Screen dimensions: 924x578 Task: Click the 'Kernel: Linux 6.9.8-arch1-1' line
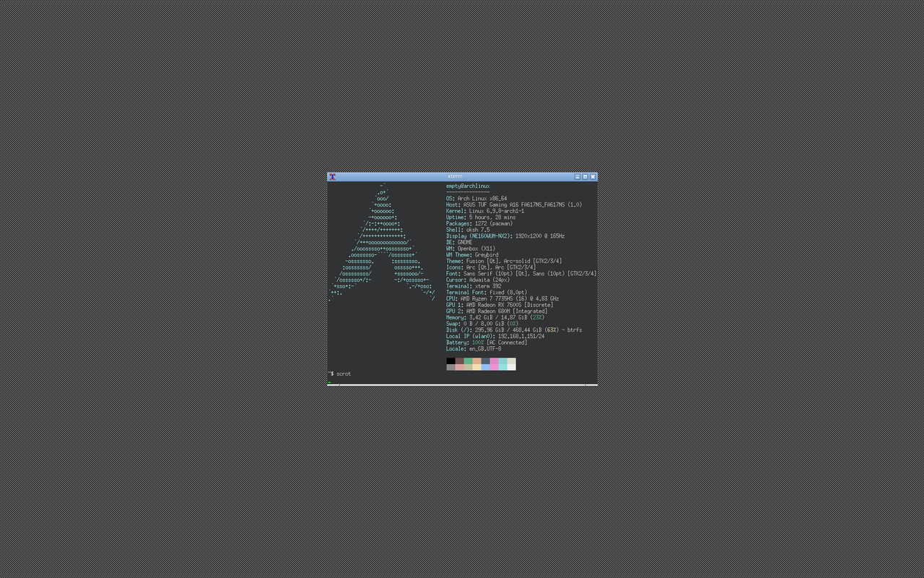[x=485, y=211]
